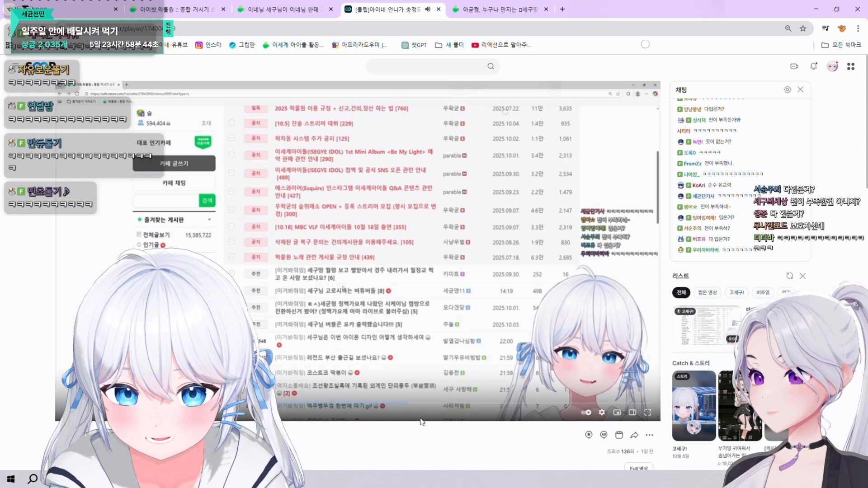868x488 pixels.
Task: Click the Full 영상 button
Action: pos(639,468)
